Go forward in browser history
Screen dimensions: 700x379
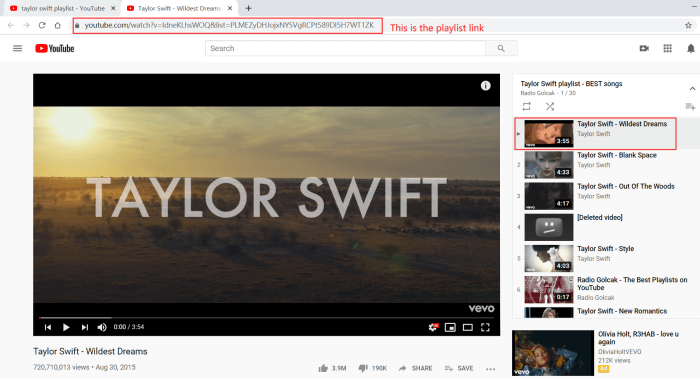(x=26, y=25)
